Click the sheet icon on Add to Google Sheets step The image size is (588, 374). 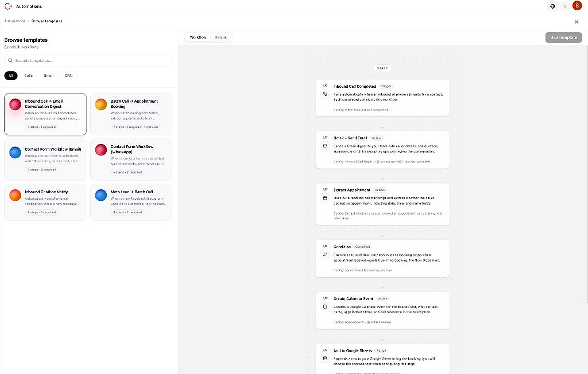(x=325, y=358)
